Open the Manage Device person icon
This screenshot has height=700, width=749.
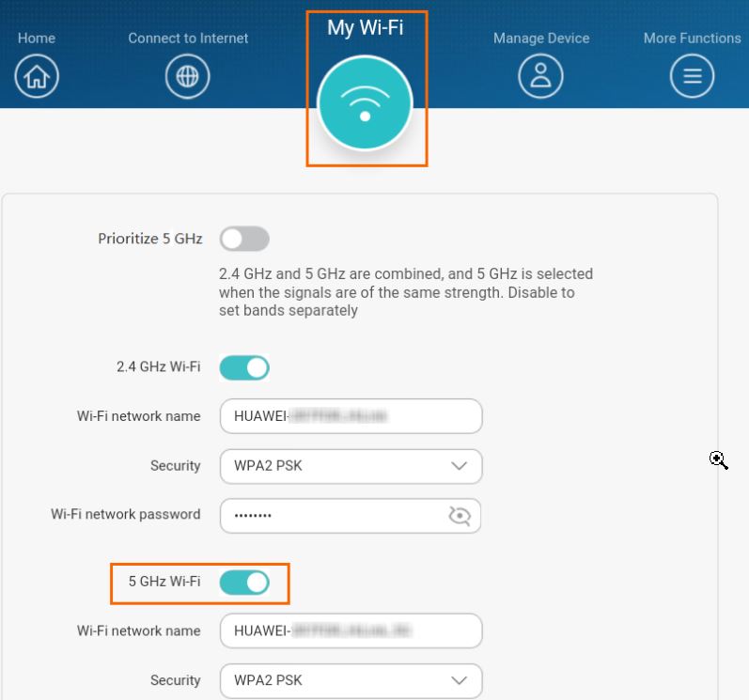(x=540, y=76)
